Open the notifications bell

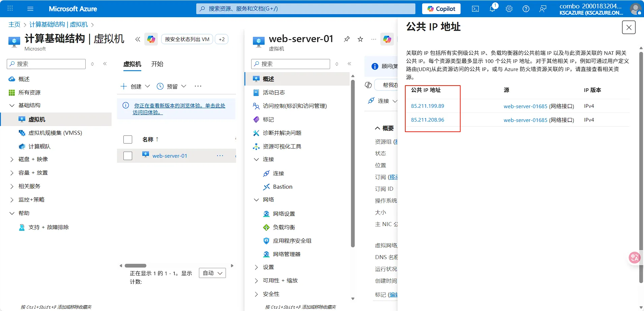click(492, 9)
